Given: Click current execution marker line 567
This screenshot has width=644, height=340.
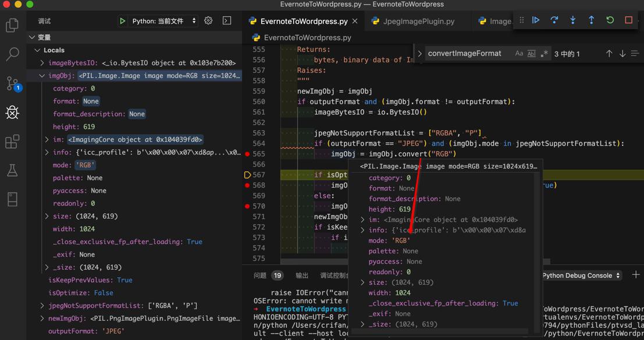Looking at the screenshot, I should (247, 175).
